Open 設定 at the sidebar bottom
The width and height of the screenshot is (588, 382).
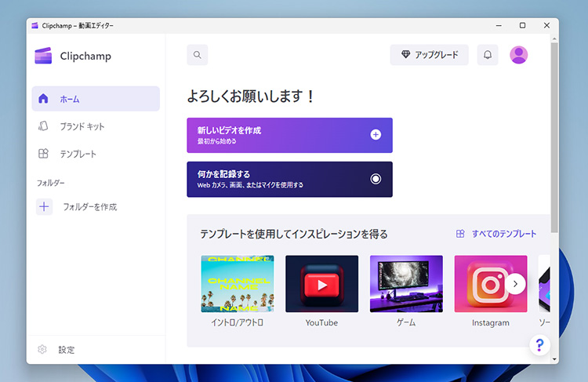point(67,350)
